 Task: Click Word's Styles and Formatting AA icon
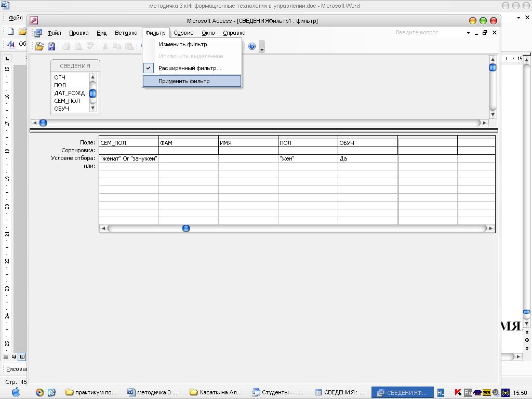(x=11, y=44)
